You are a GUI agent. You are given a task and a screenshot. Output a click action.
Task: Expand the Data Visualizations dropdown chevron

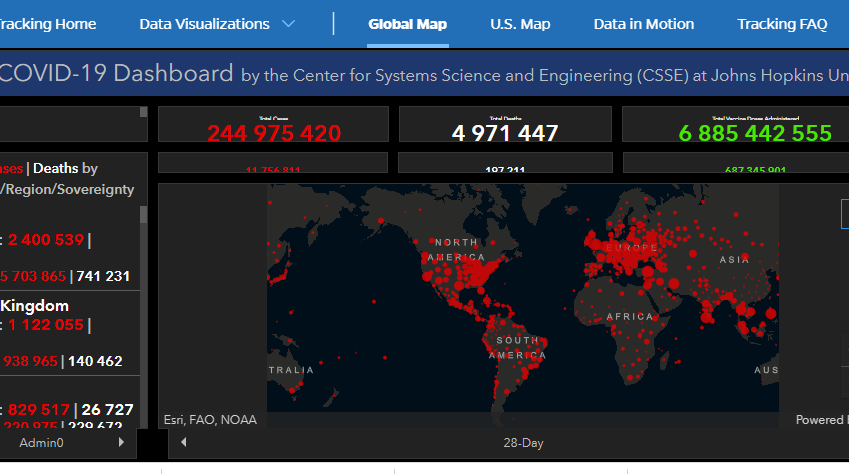coord(289,24)
